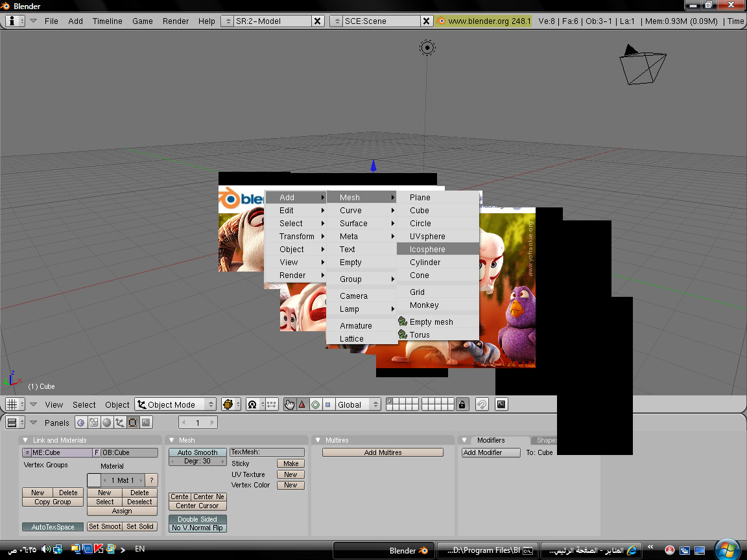Open the Curve submenu
Viewport: 747px width, 560px height.
pyautogui.click(x=362, y=210)
